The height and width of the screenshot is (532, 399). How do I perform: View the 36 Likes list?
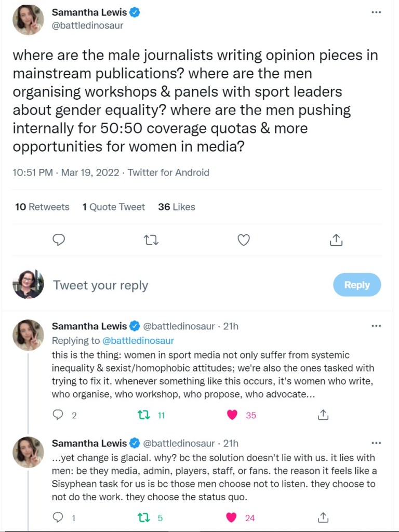click(x=177, y=207)
